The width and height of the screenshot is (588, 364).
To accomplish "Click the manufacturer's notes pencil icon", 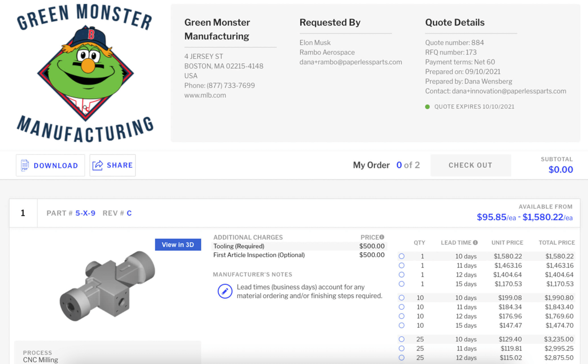I will (x=225, y=291).
